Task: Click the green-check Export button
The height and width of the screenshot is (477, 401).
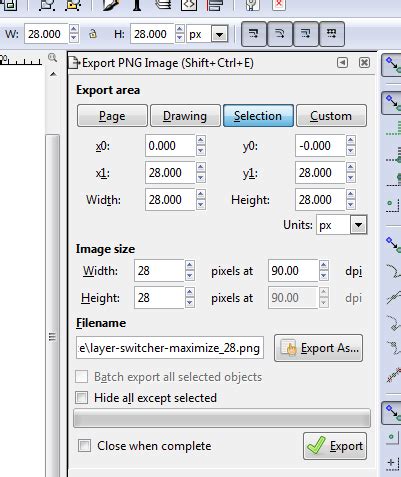Action: [335, 446]
